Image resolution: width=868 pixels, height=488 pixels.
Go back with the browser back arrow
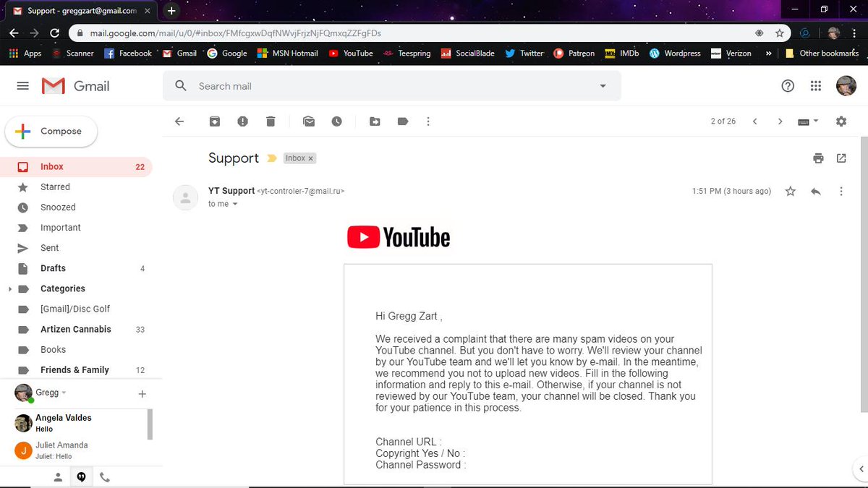tap(14, 33)
